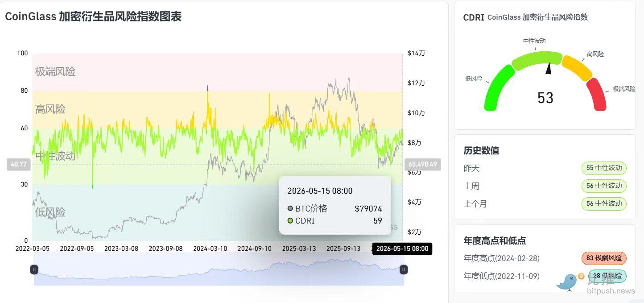The width and height of the screenshot is (644, 303).
Task: Click the red extreme-risk gauge segment
Action: click(x=597, y=94)
